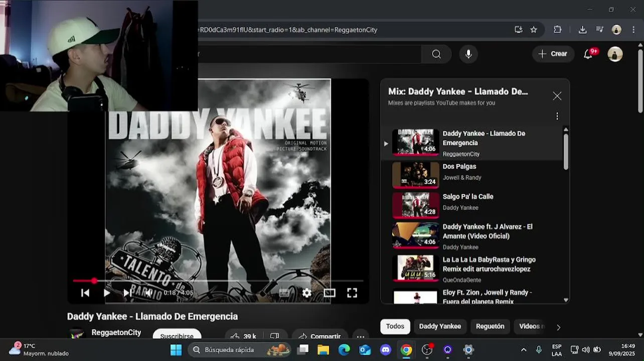Click the red video progress bar scrubber
644x361 pixels.
(x=94, y=281)
